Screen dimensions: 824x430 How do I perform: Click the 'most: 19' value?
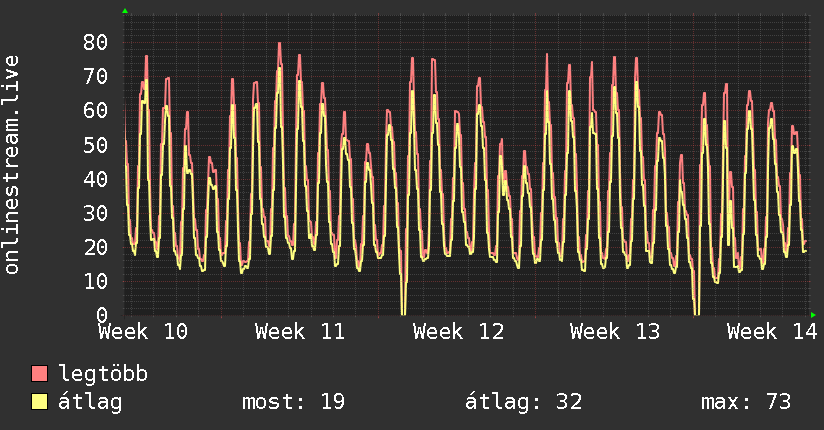(293, 402)
